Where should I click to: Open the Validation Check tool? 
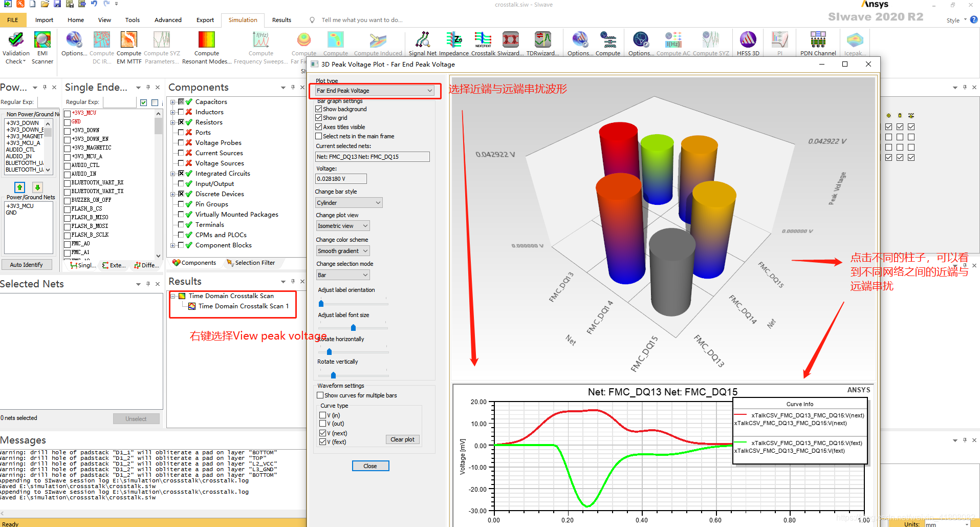pos(16,47)
